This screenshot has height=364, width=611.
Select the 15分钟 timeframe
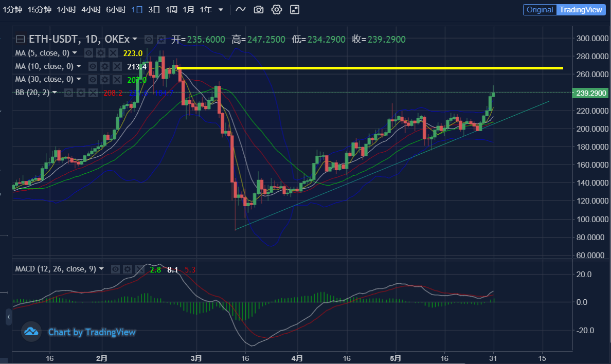(x=40, y=9)
